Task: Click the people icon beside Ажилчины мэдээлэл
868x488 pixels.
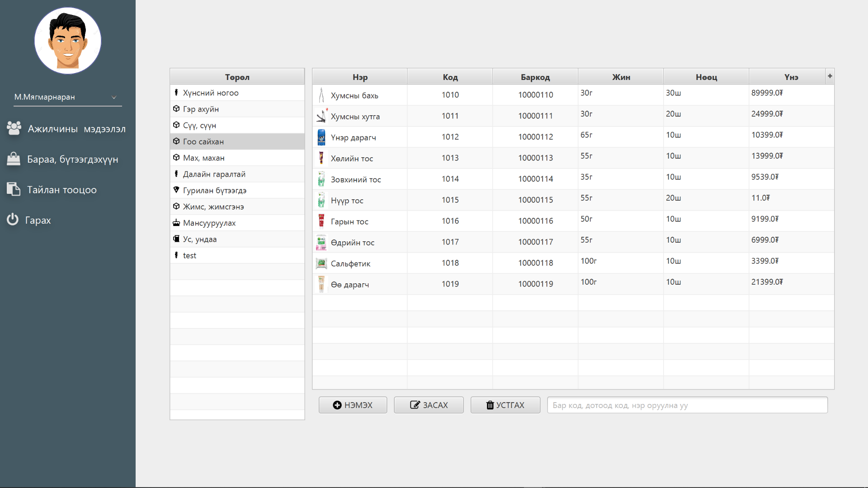Action: tap(14, 129)
